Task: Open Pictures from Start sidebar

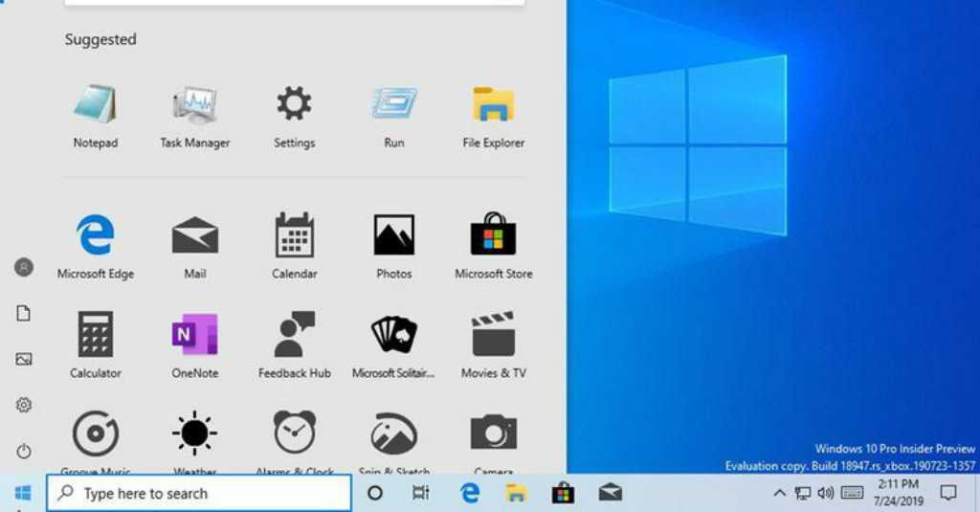Action: coord(24,359)
